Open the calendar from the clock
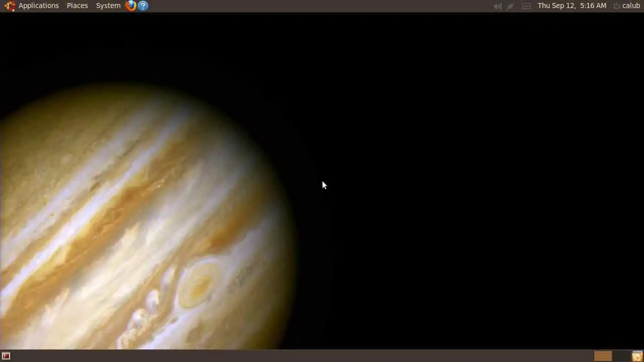The image size is (644, 362). (x=572, y=6)
